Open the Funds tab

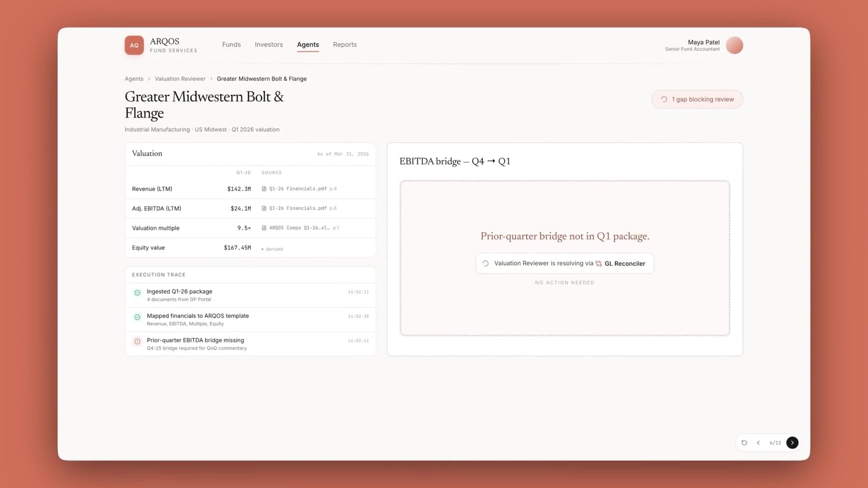pyautogui.click(x=231, y=44)
